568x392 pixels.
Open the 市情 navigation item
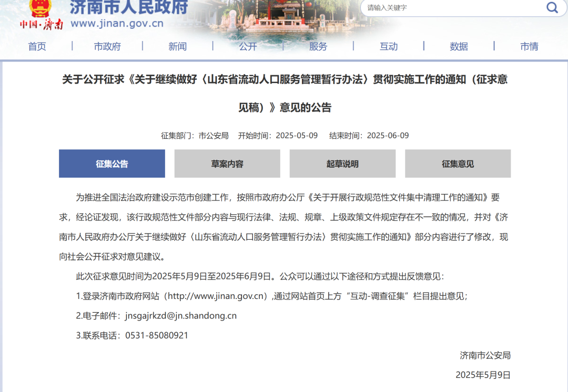529,46
